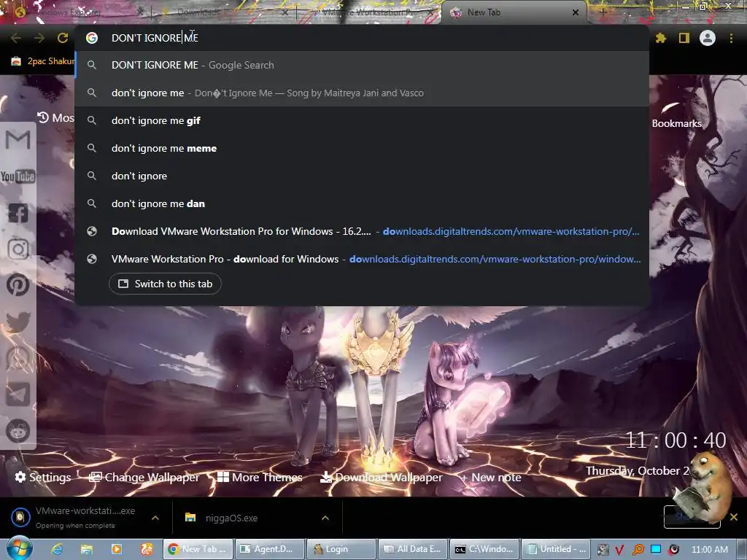Click the orange magnifier icon in the system tray

click(638, 550)
